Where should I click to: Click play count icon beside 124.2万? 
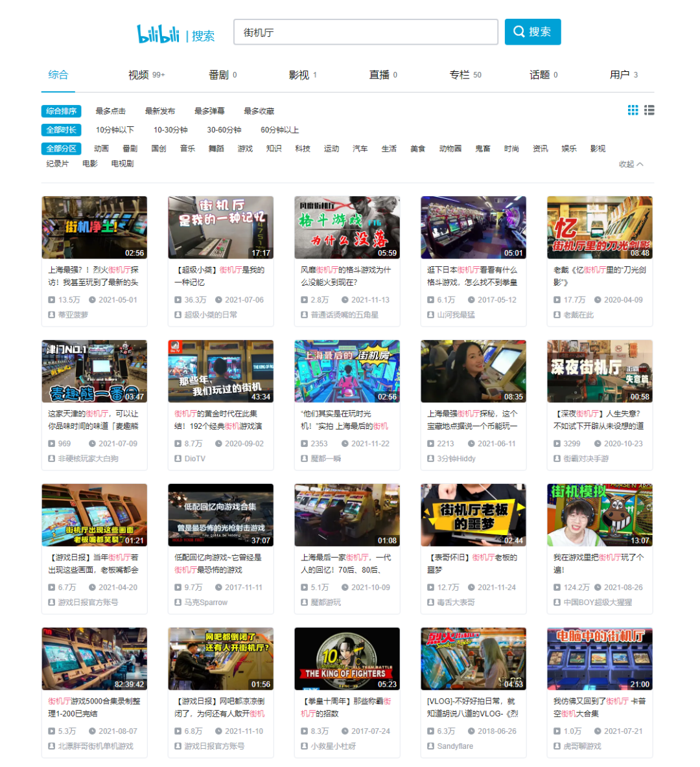click(x=557, y=588)
